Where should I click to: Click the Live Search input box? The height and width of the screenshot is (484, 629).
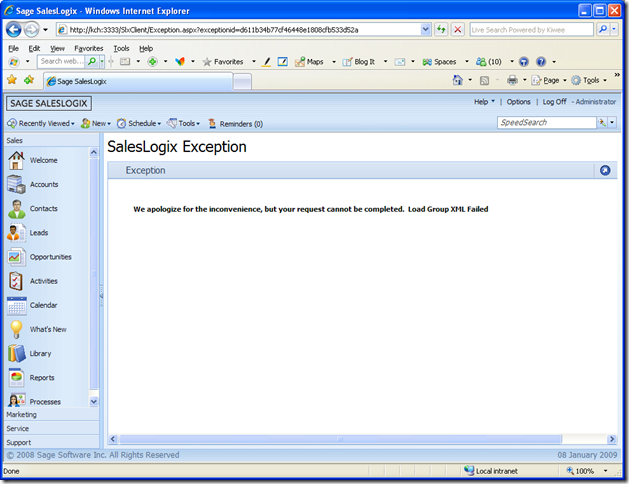tap(532, 29)
